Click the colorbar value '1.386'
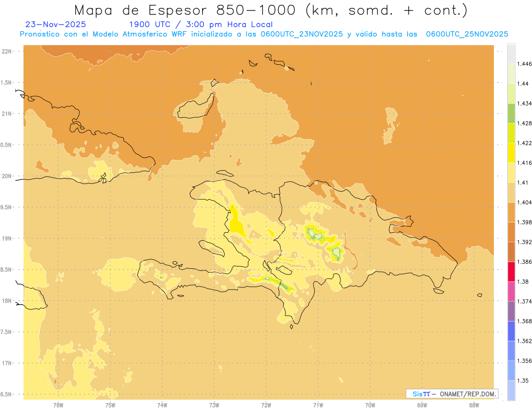Viewport: 532px width, 411px height. tap(524, 262)
